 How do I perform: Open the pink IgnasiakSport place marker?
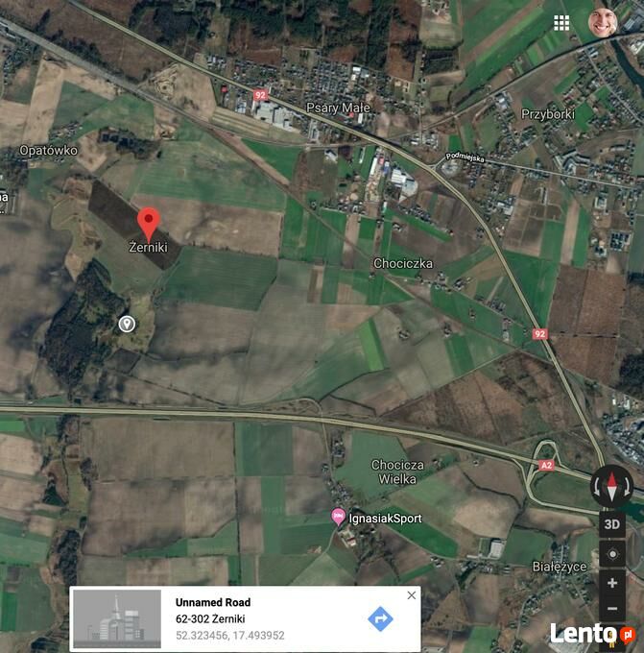[338, 517]
